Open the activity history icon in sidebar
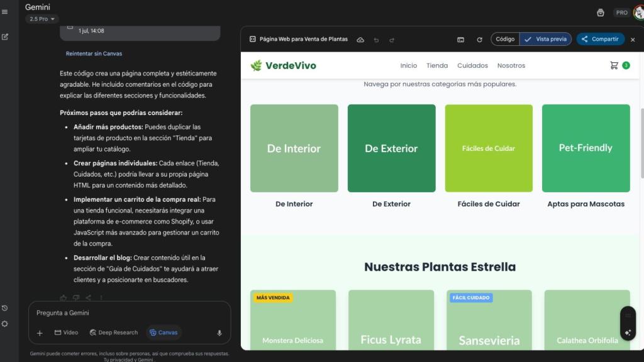Screen dimensions: 644x362 point(5,308)
